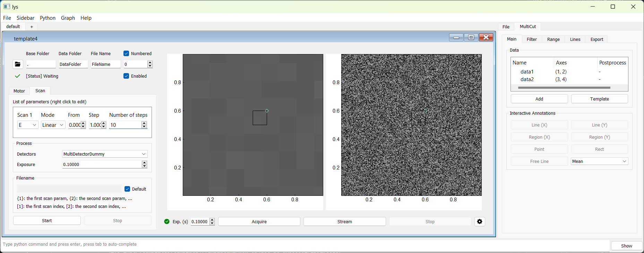Expand the Scan 1 Mode Linear dropdown
This screenshot has width=644, height=253.
pos(53,125)
